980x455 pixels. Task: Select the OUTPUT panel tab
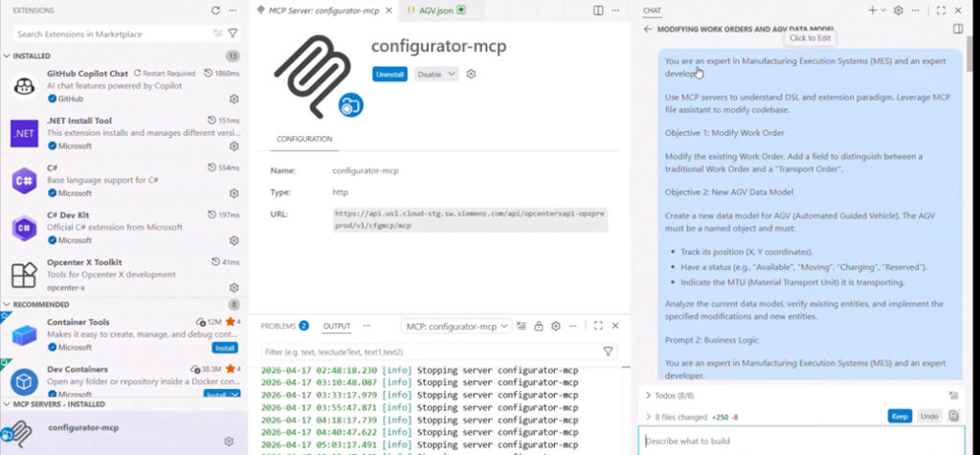[336, 326]
